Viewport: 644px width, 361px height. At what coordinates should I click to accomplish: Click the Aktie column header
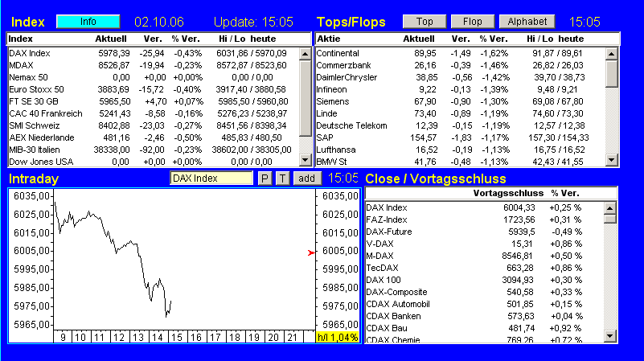[x=329, y=39]
